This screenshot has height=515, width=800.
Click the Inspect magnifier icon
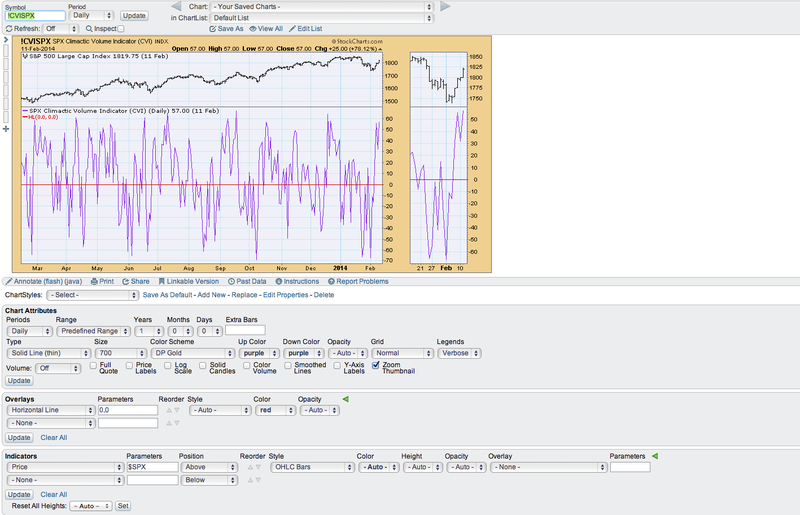[89, 29]
